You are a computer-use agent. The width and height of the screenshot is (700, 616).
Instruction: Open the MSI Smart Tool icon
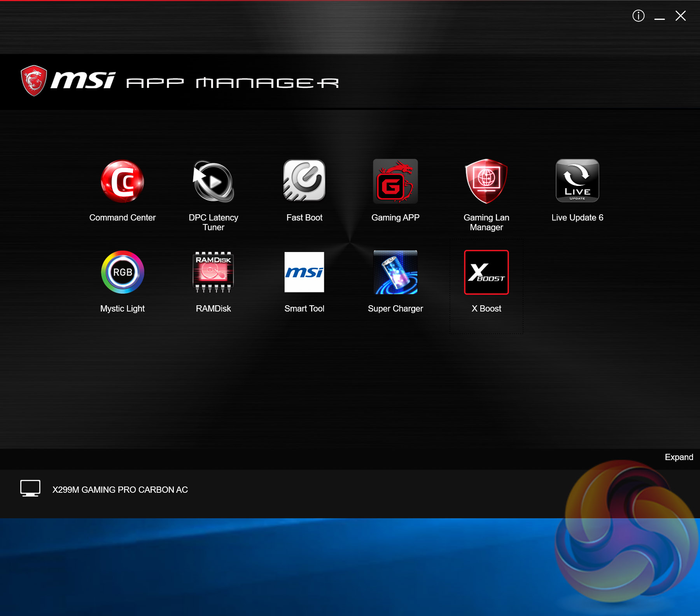coord(304,272)
